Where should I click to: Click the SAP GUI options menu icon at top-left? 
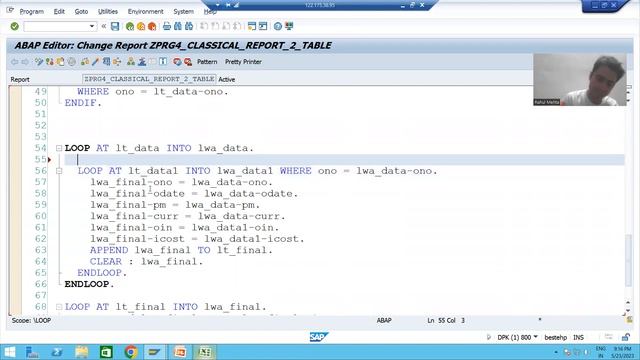click(10, 10)
